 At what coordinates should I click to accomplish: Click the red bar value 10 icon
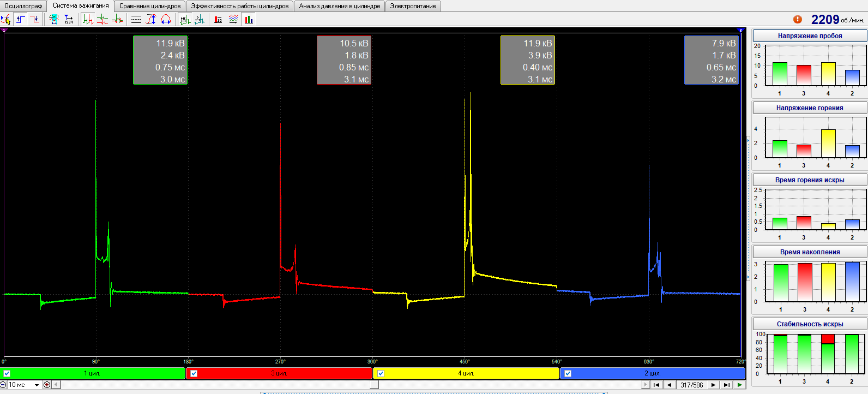(x=219, y=20)
